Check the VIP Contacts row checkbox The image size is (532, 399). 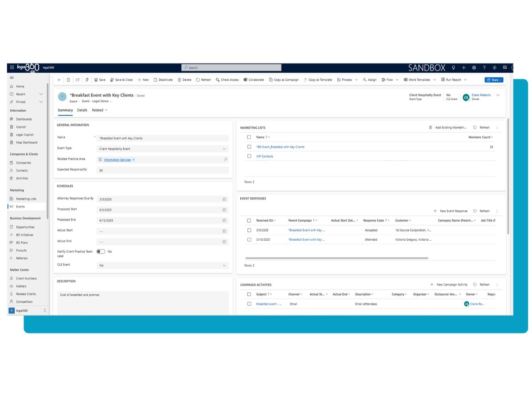click(x=249, y=156)
